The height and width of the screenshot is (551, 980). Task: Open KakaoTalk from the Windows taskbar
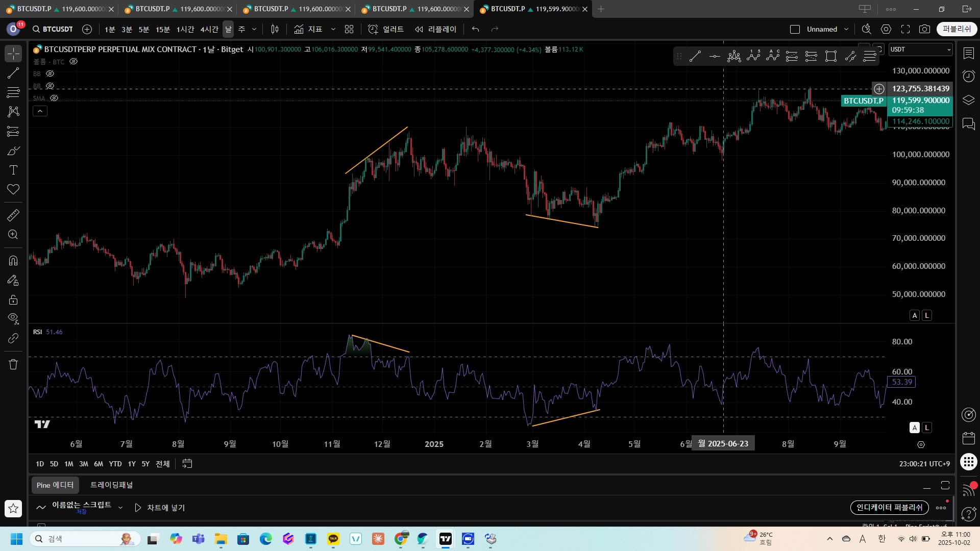pos(333,539)
